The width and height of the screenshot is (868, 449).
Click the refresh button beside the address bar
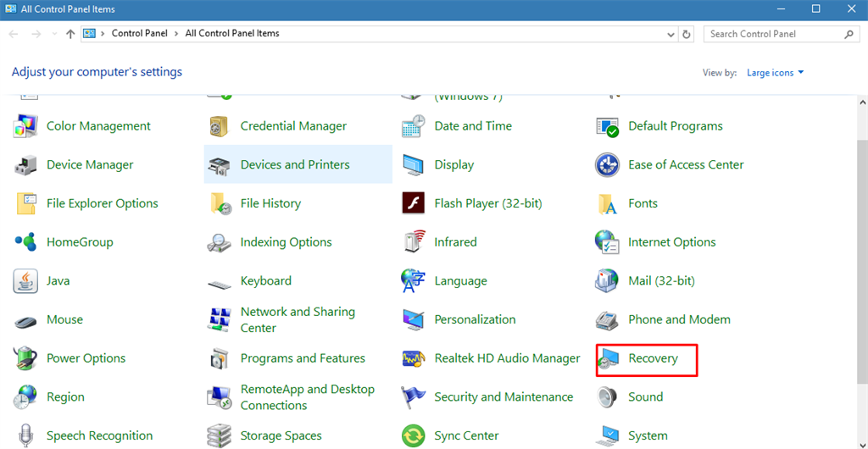coord(687,34)
